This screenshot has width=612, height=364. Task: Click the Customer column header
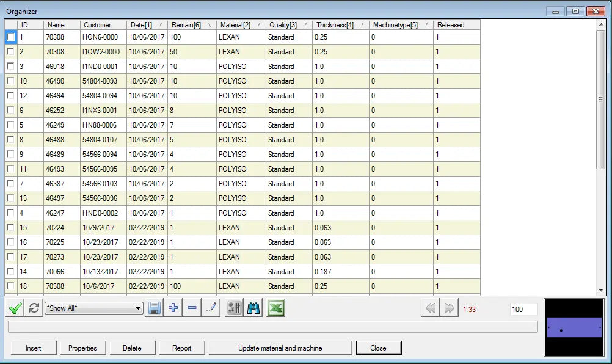(103, 25)
